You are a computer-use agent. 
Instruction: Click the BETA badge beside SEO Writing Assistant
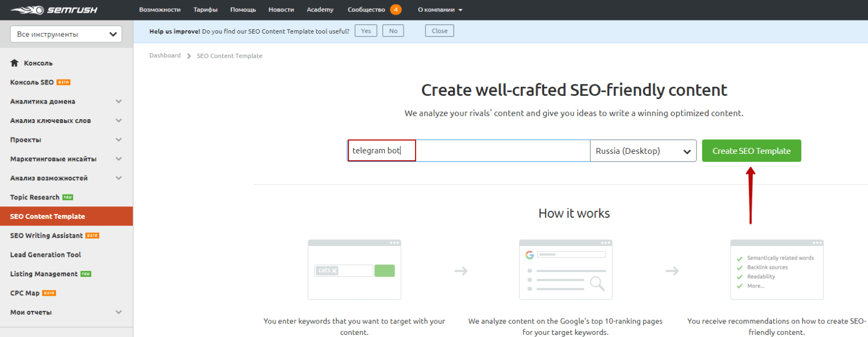coord(92,236)
